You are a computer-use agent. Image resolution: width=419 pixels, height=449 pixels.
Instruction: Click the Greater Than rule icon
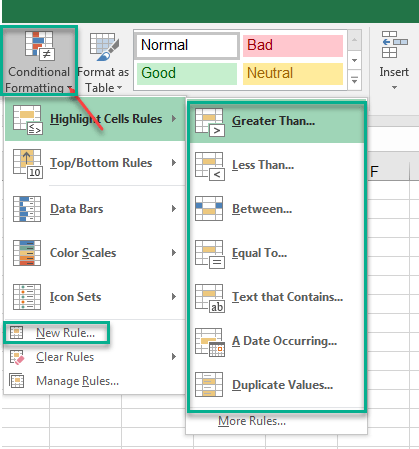[210, 122]
